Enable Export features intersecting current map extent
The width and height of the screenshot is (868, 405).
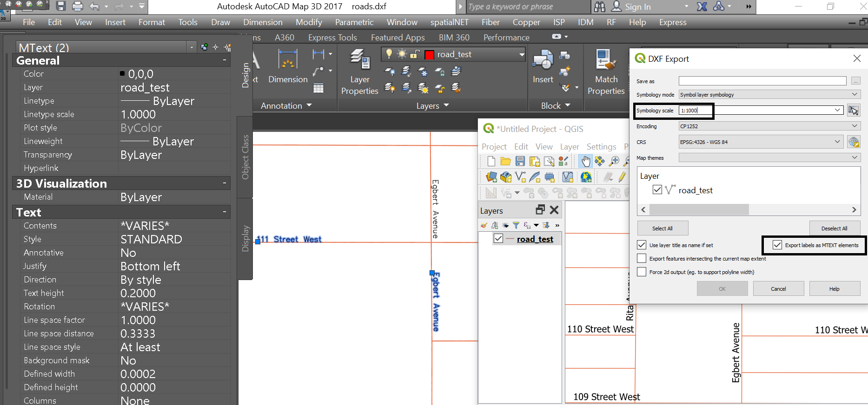click(x=642, y=258)
